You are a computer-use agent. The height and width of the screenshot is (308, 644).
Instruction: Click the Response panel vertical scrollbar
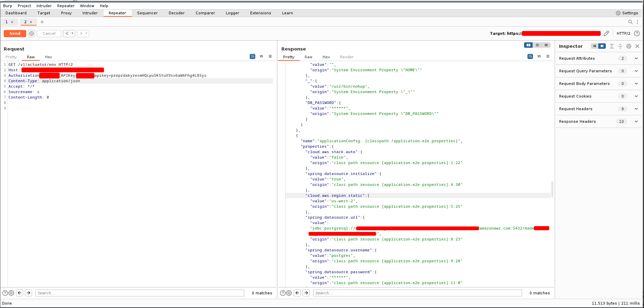click(x=552, y=189)
